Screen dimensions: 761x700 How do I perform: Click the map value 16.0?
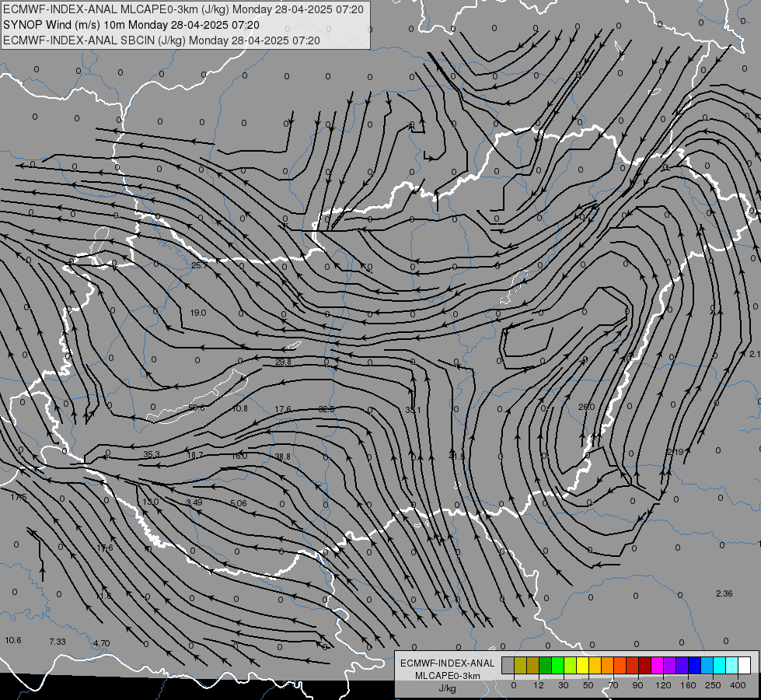point(239,456)
